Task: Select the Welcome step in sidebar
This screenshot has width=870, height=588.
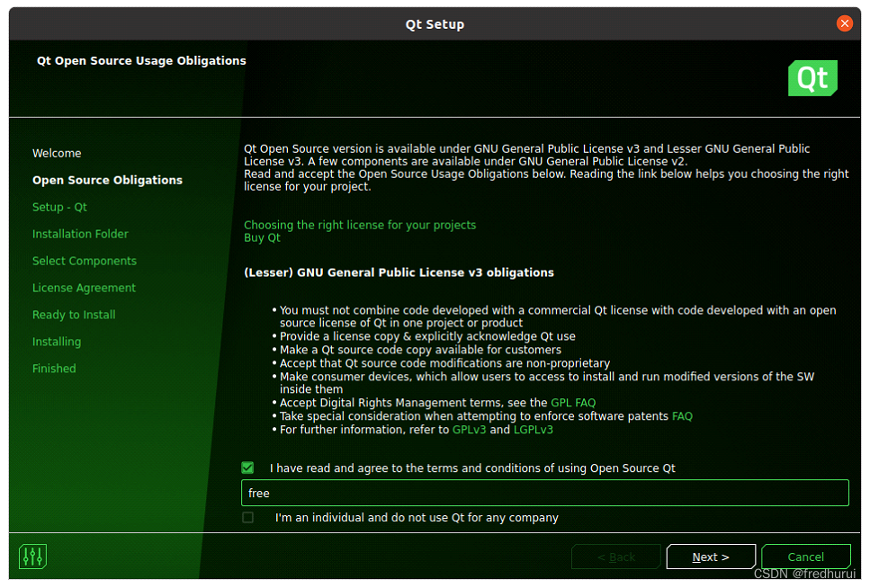Action: coord(57,153)
